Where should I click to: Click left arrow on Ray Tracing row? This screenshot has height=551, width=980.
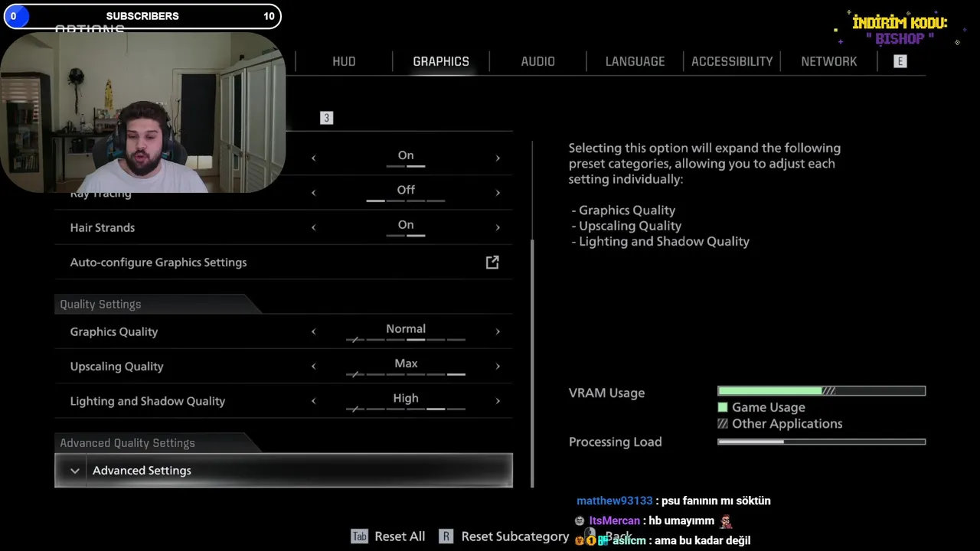click(313, 193)
